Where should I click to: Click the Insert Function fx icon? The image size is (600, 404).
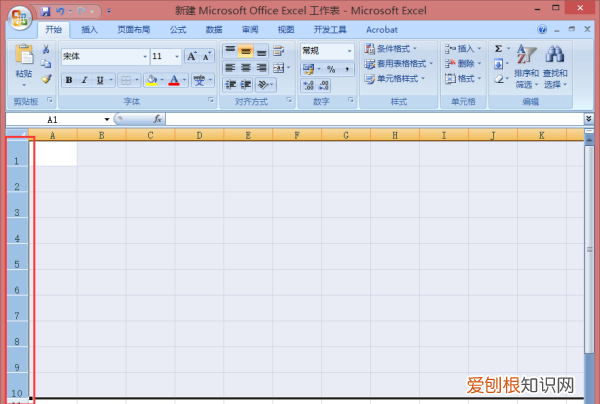[158, 119]
